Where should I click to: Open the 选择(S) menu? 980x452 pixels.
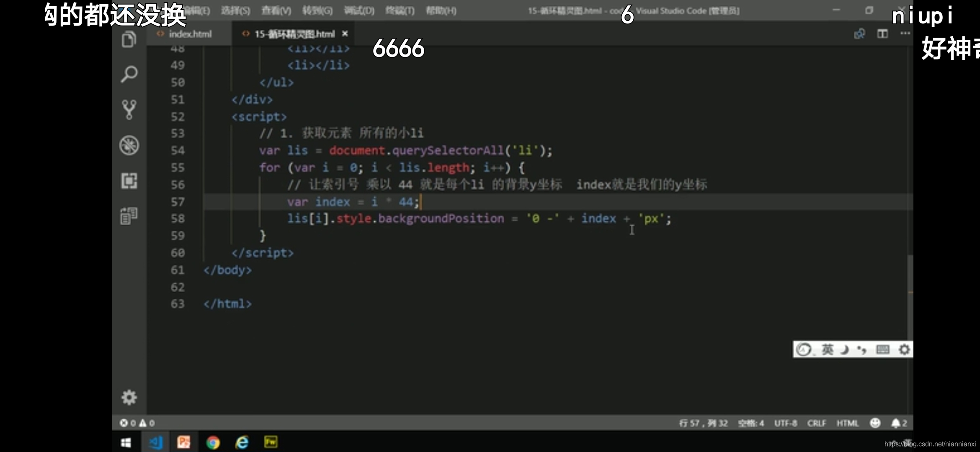[x=235, y=10]
